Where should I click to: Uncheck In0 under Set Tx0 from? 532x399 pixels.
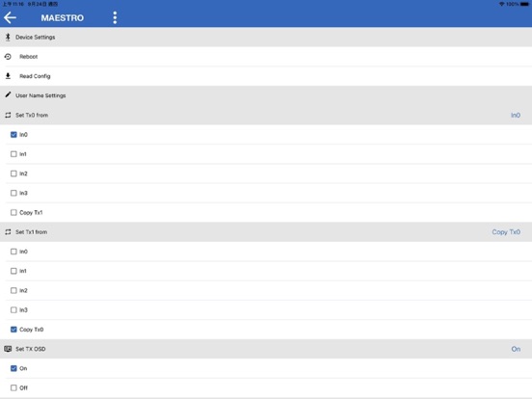tap(13, 135)
